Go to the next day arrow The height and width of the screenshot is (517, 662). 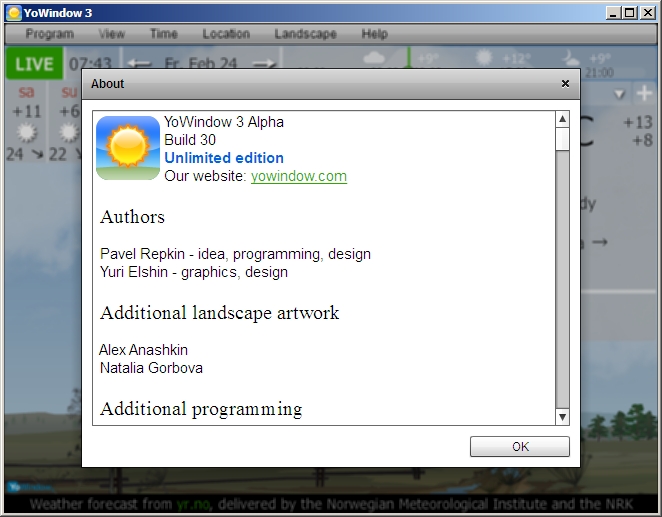[x=264, y=64]
